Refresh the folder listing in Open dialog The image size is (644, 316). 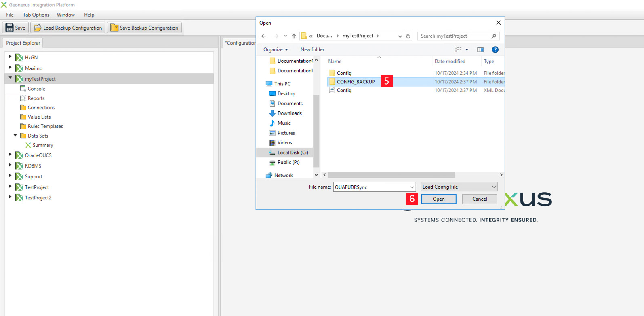point(408,36)
